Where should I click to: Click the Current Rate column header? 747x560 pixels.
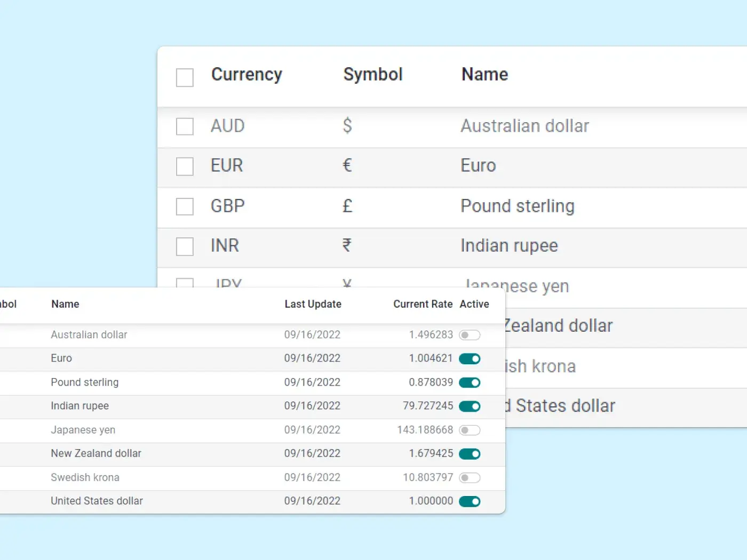pos(423,304)
